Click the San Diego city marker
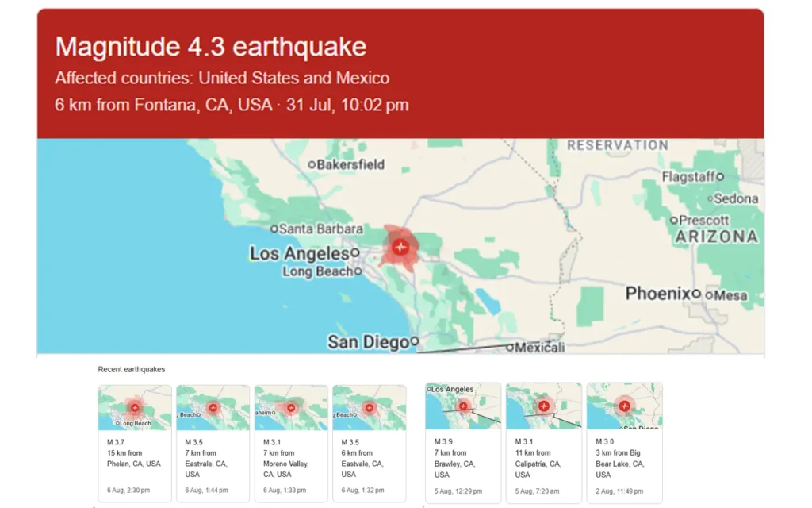Viewport: 812px width, 508px height. click(x=414, y=341)
